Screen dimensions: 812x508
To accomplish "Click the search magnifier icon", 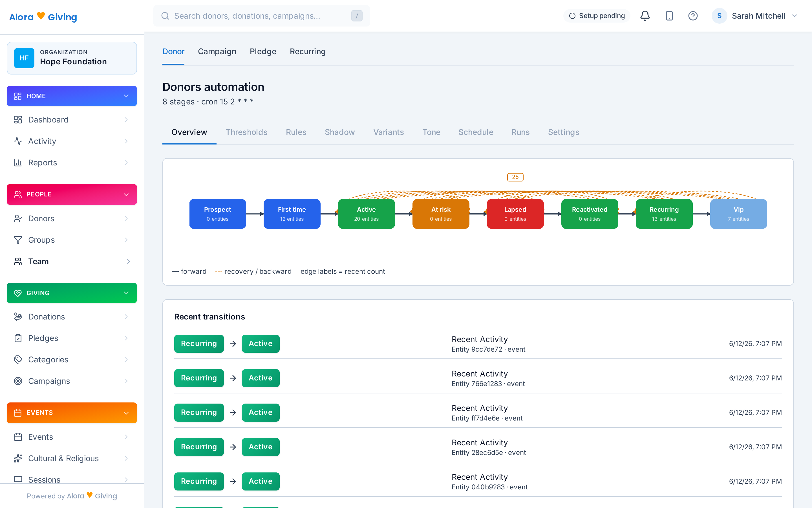I will (165, 16).
